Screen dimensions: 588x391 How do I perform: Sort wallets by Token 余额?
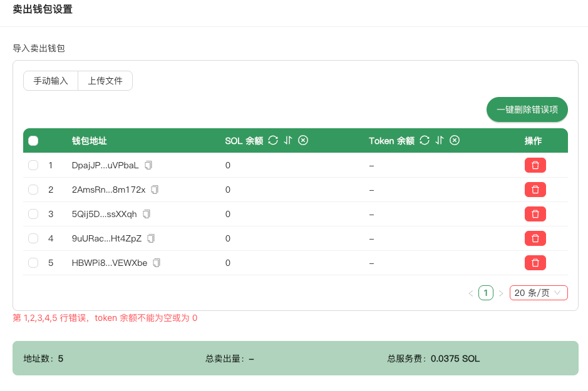(x=440, y=141)
